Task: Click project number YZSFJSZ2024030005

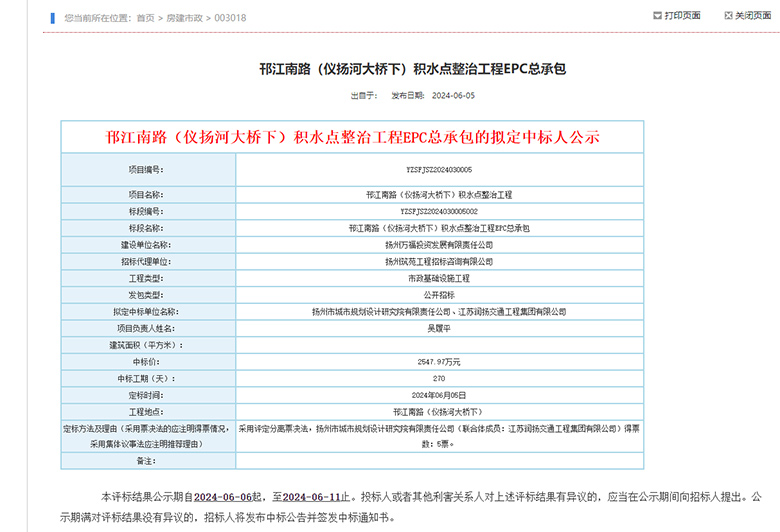Action: 439,170
